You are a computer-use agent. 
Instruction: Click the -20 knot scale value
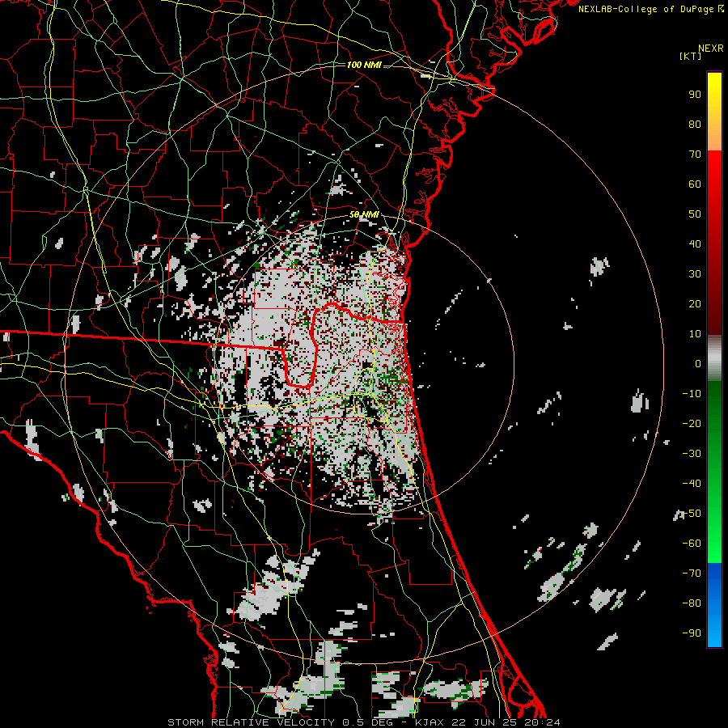click(x=692, y=423)
